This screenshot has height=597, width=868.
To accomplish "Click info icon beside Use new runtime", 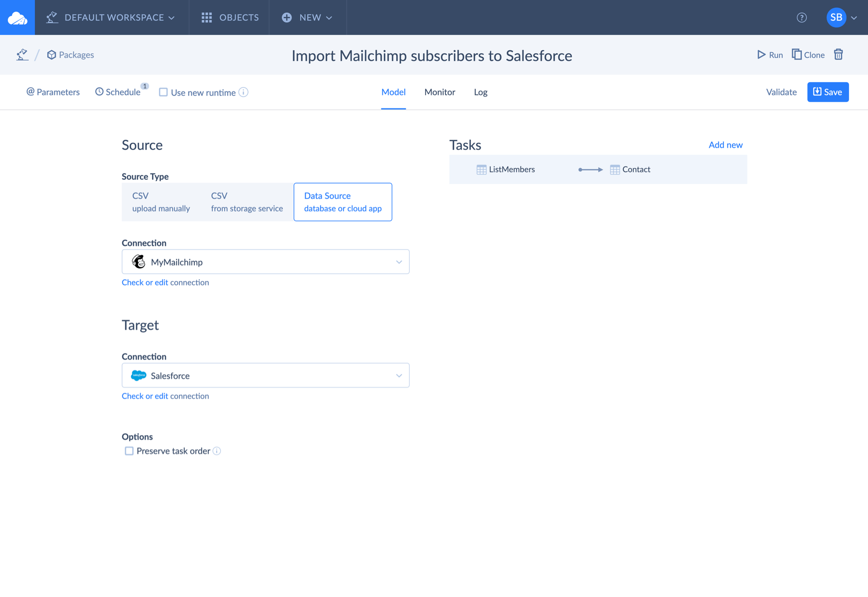I will tap(244, 93).
